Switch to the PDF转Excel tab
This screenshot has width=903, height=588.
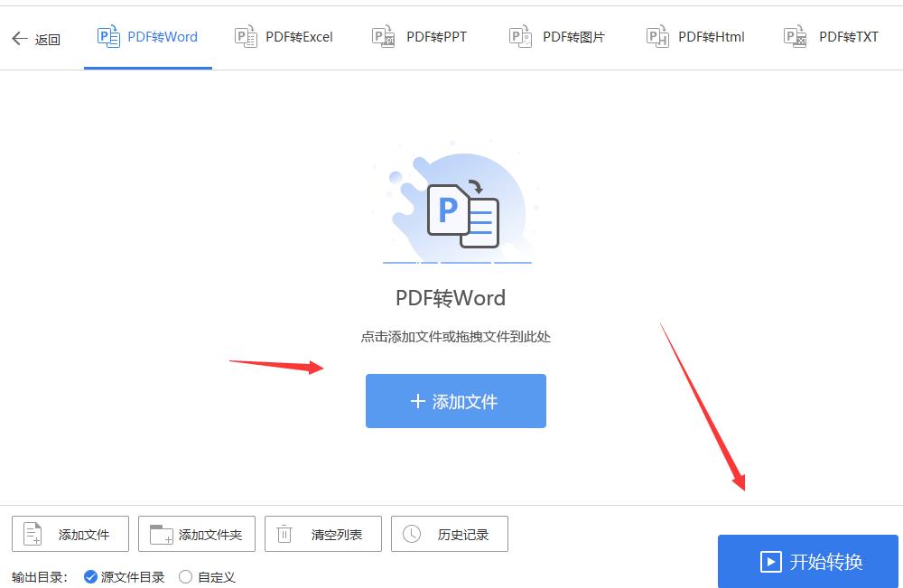point(283,36)
